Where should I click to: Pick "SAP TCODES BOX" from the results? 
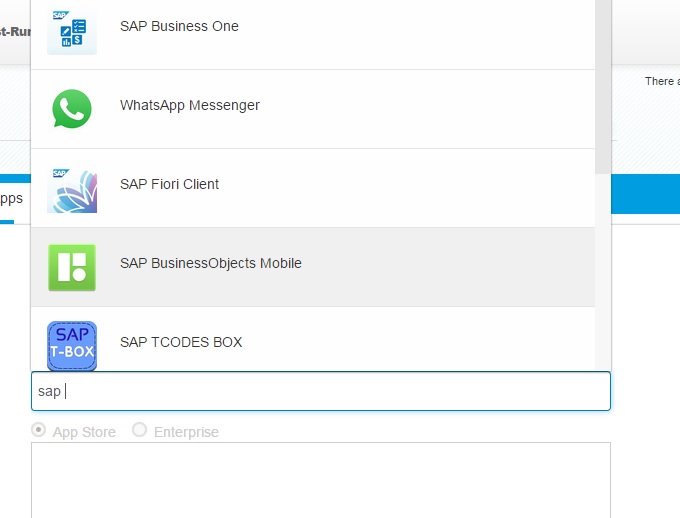coord(180,342)
